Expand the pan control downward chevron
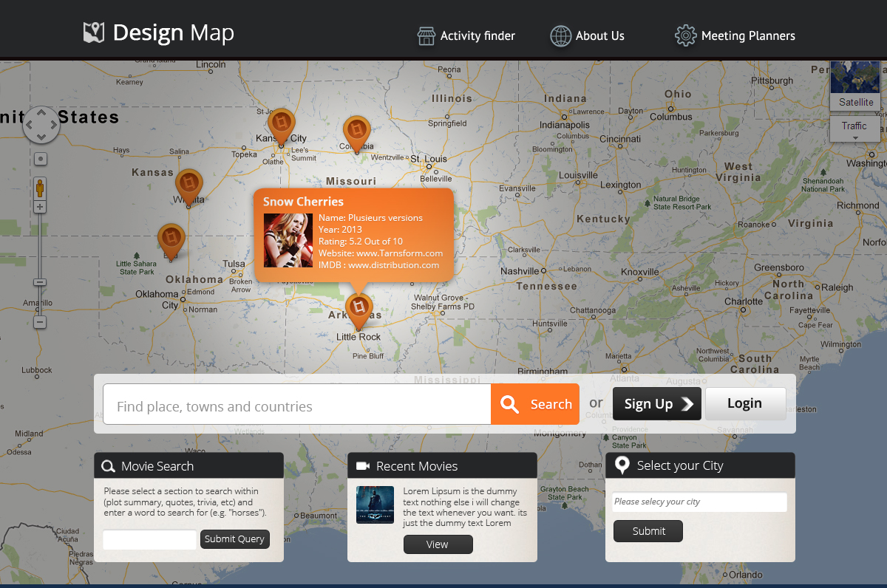The width and height of the screenshot is (887, 588). click(41, 137)
